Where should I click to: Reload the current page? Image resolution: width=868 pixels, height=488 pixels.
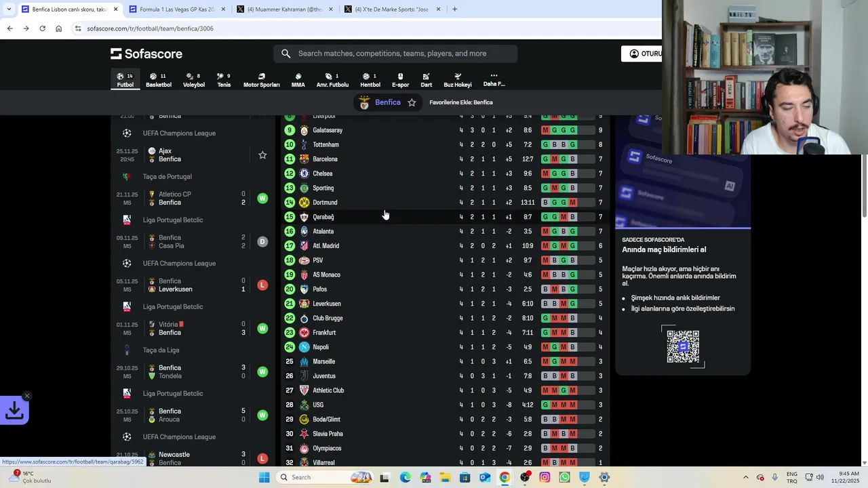click(x=42, y=28)
